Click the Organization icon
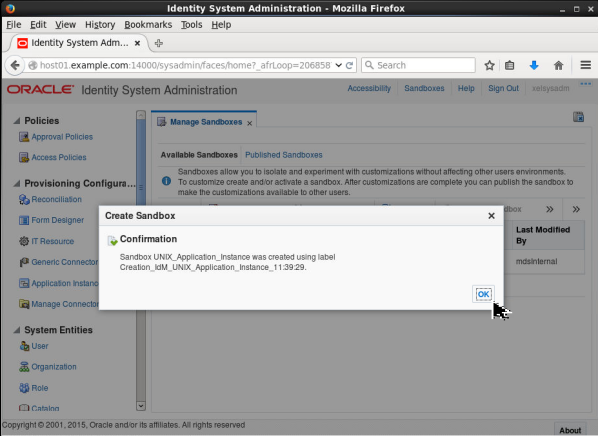Screen dimensions: 598x436 pos(24,367)
